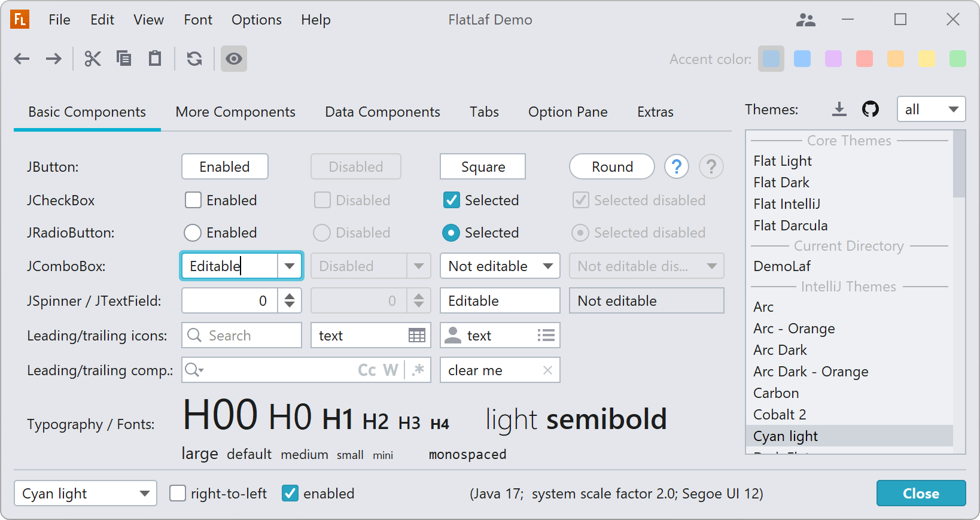
Task: Open the GitHub icon next to Themes
Action: [871, 109]
